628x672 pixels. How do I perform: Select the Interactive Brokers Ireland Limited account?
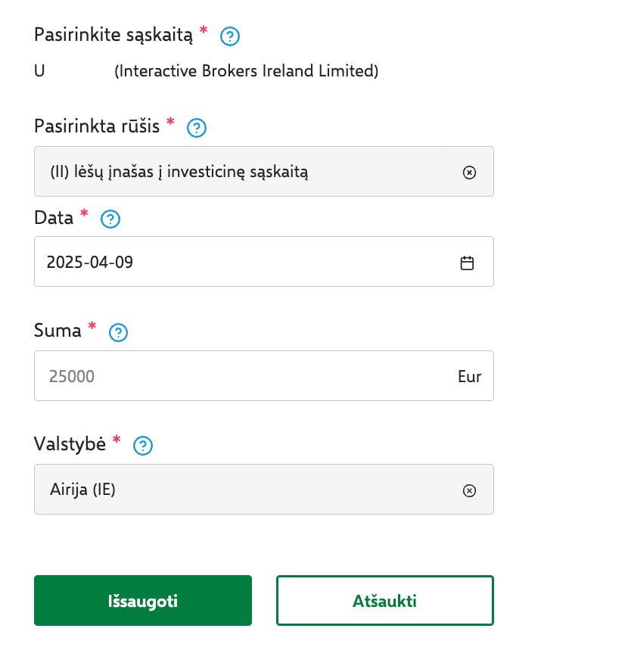[246, 71]
